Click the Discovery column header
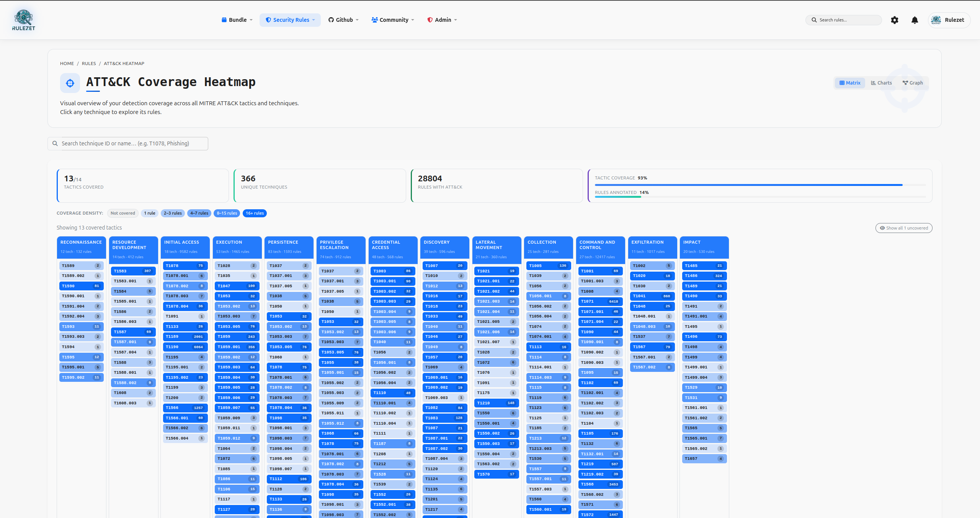The height and width of the screenshot is (518, 980). 445,247
